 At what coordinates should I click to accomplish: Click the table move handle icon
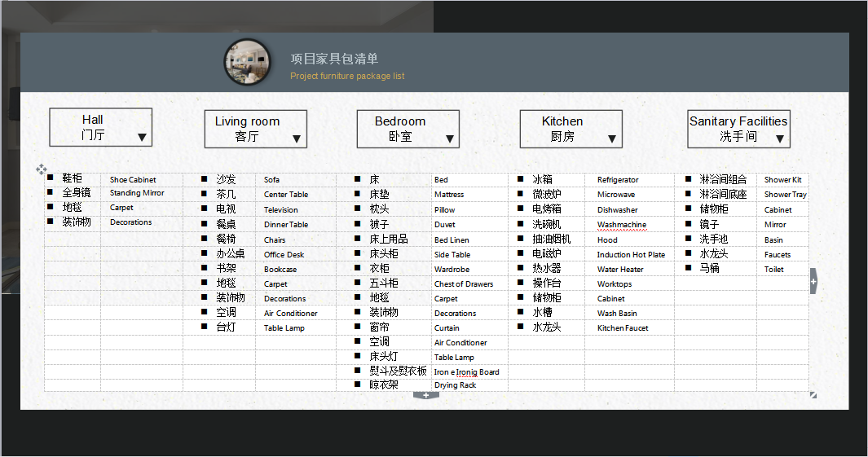pyautogui.click(x=42, y=169)
